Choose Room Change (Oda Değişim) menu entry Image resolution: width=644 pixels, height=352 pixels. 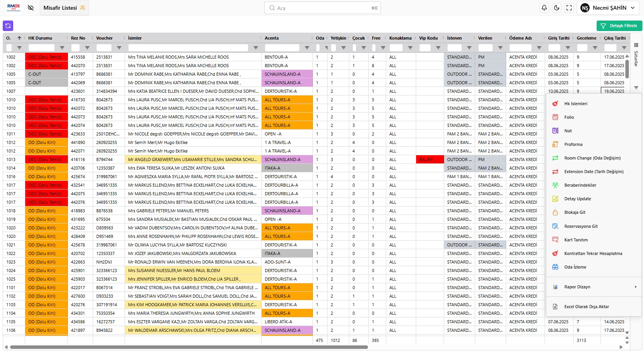click(592, 158)
